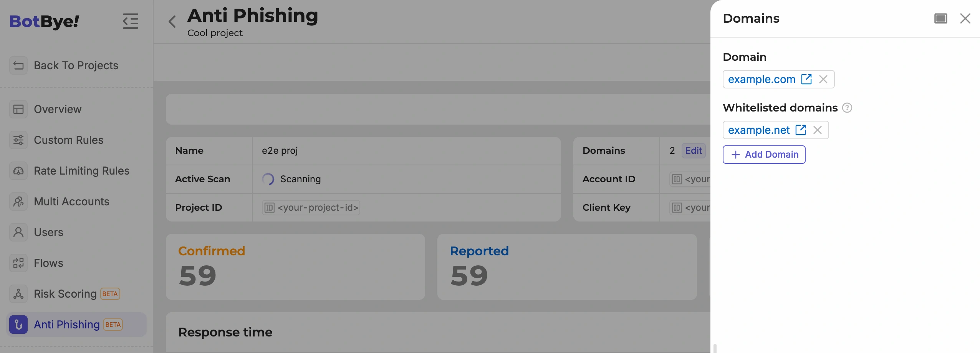Toggle fullscreen for the Domains panel
This screenshot has height=353, width=980.
tap(941, 18)
